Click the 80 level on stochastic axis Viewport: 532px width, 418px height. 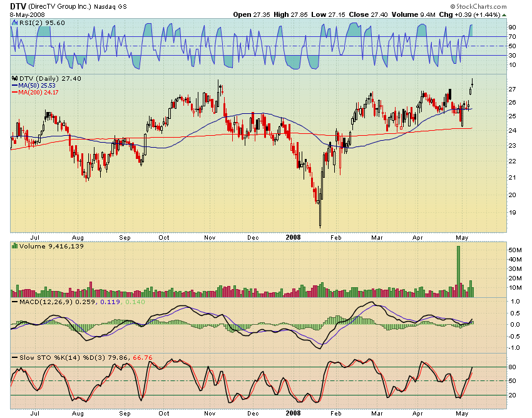click(x=512, y=367)
